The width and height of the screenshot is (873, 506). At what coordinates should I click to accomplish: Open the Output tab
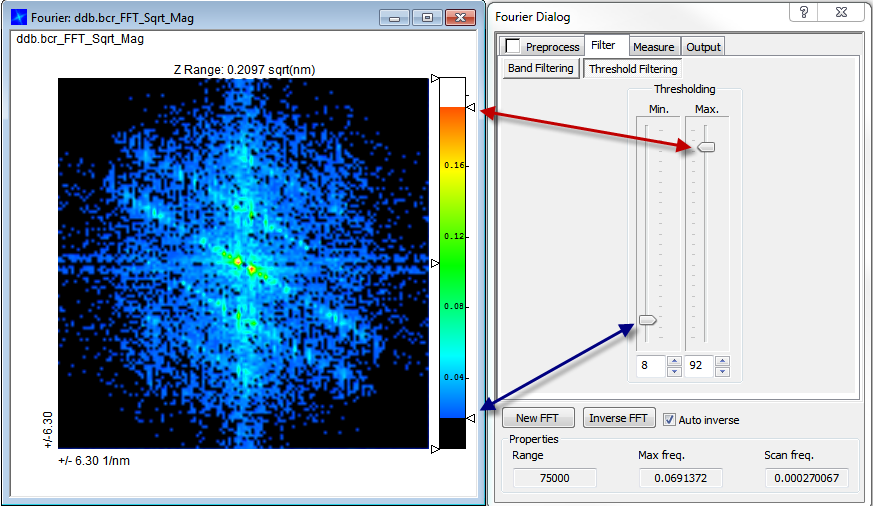tap(703, 47)
